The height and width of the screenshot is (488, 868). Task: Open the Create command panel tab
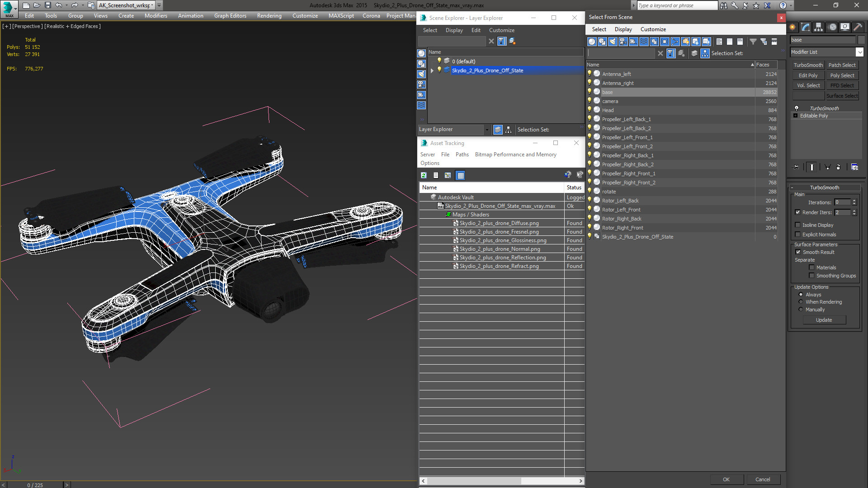[793, 27]
